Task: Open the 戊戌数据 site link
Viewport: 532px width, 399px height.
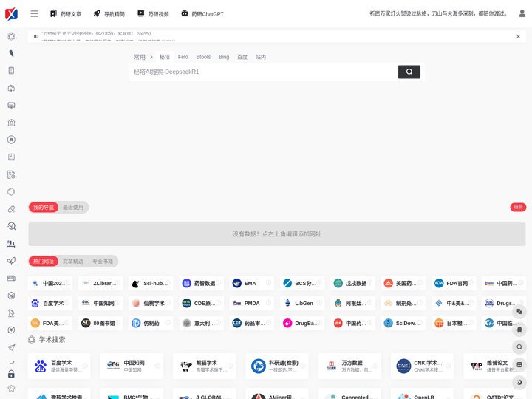Action: pos(352,283)
